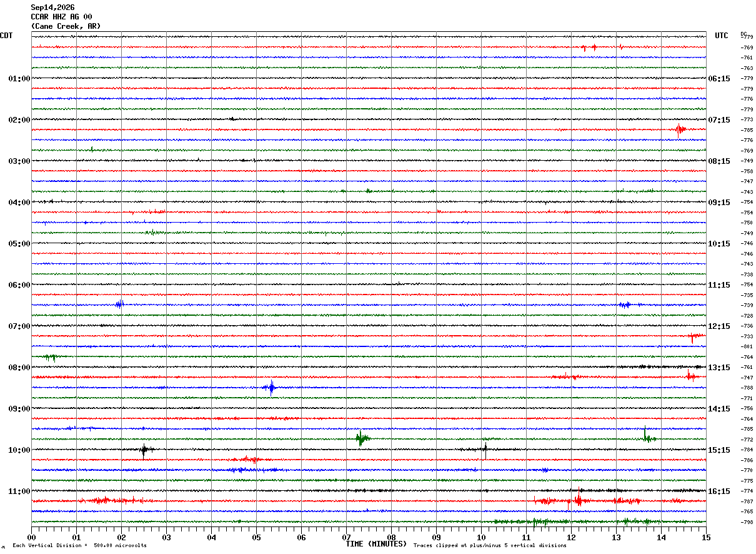
Task: Click the red burst at minute 12 near 11:00
Action: click(x=578, y=499)
